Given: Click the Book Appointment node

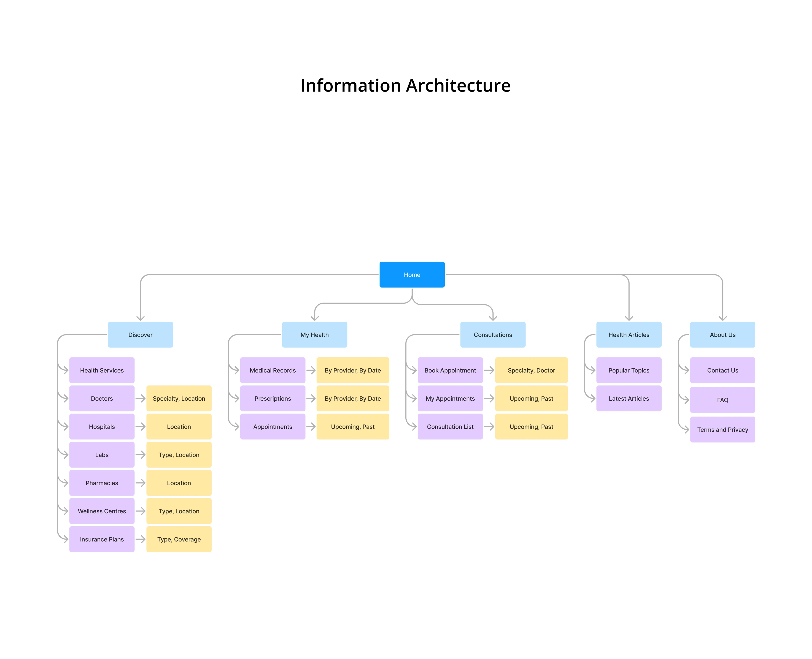Looking at the screenshot, I should (x=450, y=370).
